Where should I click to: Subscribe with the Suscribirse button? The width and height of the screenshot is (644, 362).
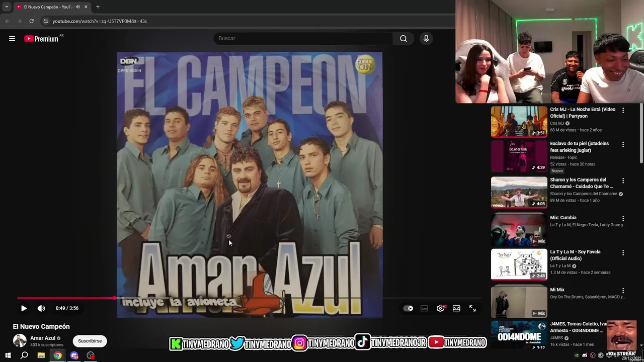point(90,341)
